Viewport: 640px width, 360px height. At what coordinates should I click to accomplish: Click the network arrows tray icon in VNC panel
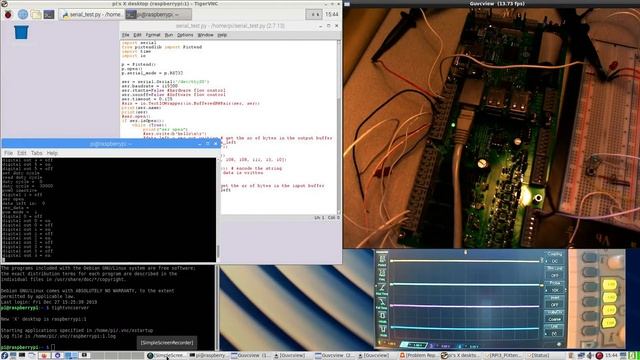pos(313,14)
